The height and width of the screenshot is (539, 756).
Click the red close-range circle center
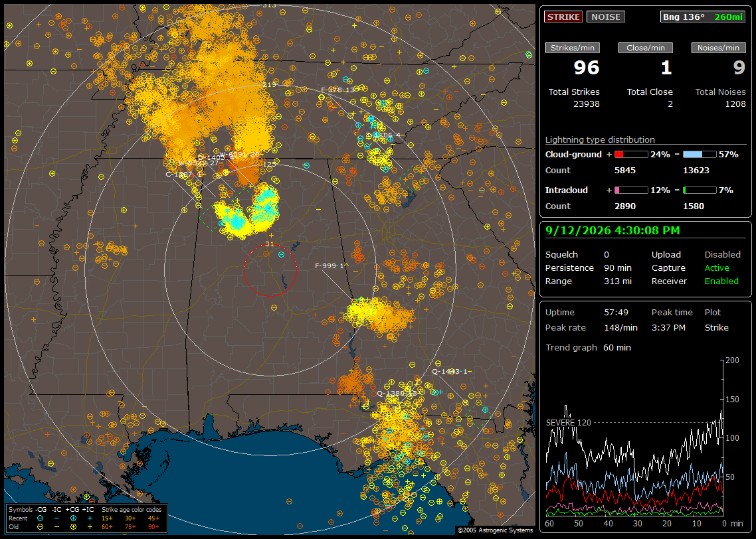tap(270, 269)
